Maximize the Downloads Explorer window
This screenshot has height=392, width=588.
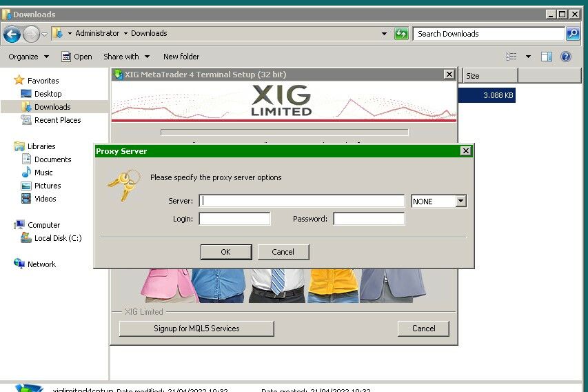click(562, 14)
